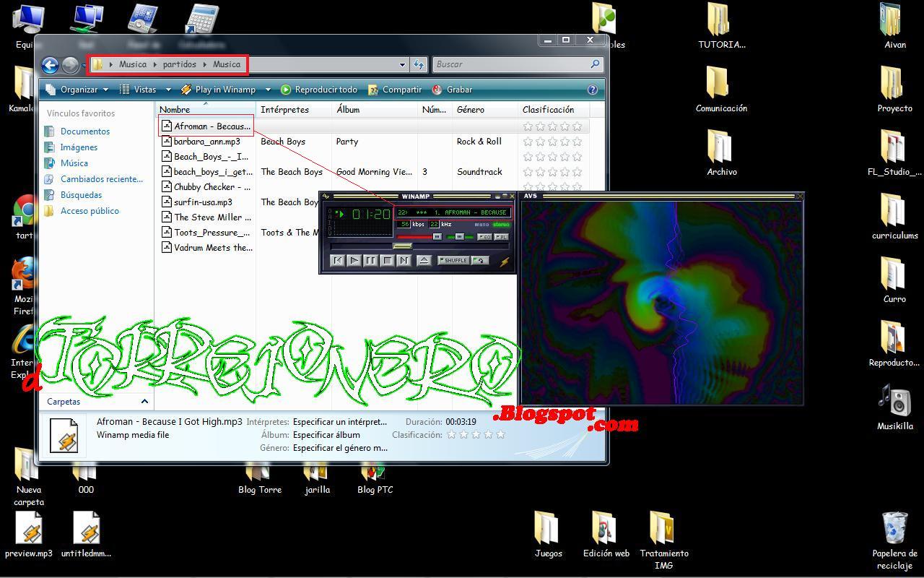Click Reproducir todo button
The width and height of the screenshot is (924, 578).
(319, 90)
